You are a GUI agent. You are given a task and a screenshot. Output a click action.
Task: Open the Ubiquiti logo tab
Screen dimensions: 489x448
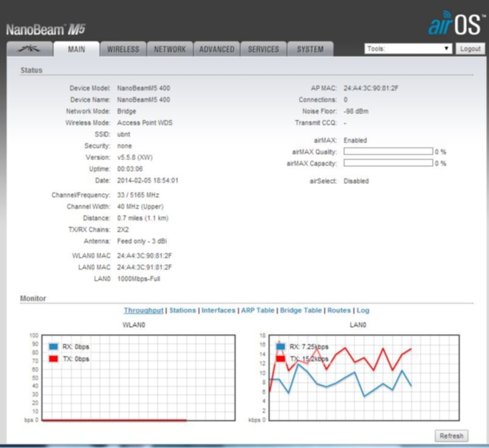tap(29, 49)
